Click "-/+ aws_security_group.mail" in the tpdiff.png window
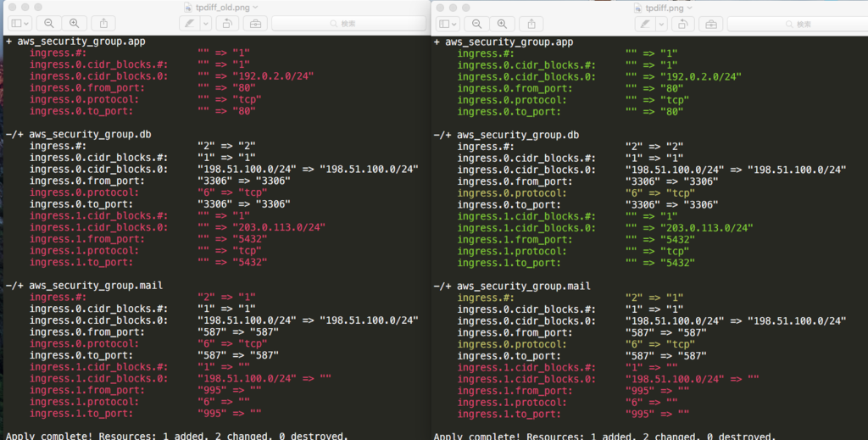The height and width of the screenshot is (440, 868). tap(512, 287)
